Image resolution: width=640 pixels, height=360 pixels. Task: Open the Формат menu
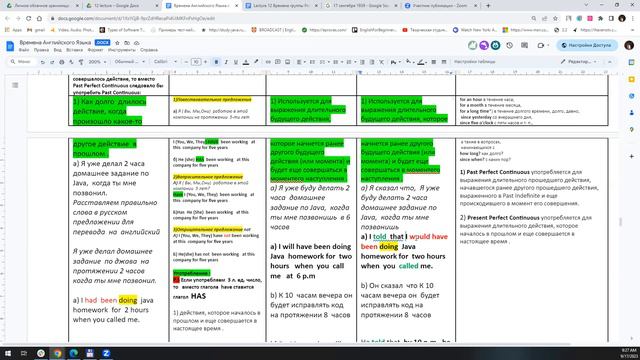click(96, 50)
